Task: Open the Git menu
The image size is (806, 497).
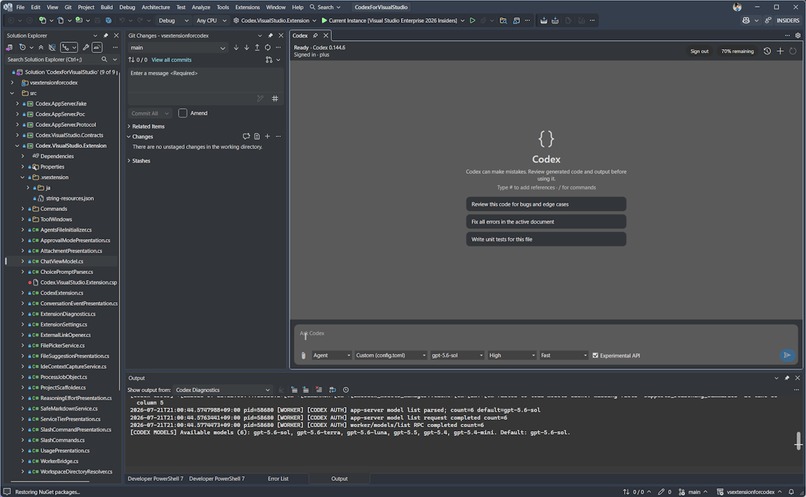Action: point(68,7)
